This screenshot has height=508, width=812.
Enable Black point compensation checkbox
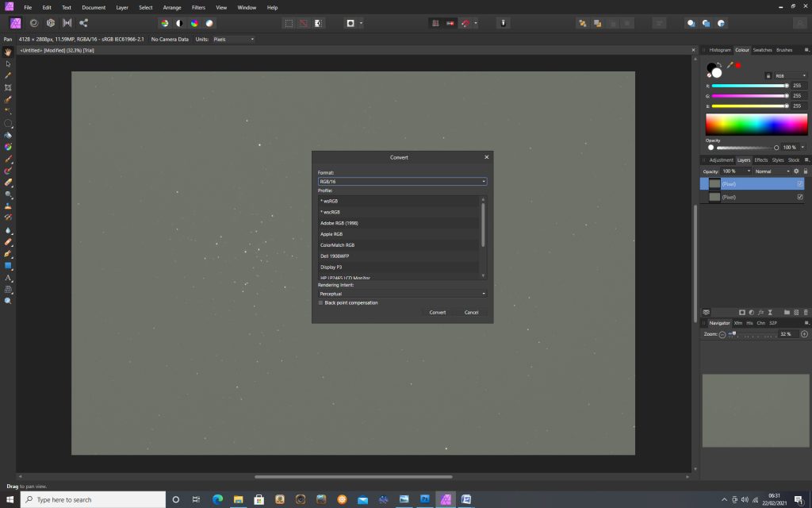click(321, 302)
